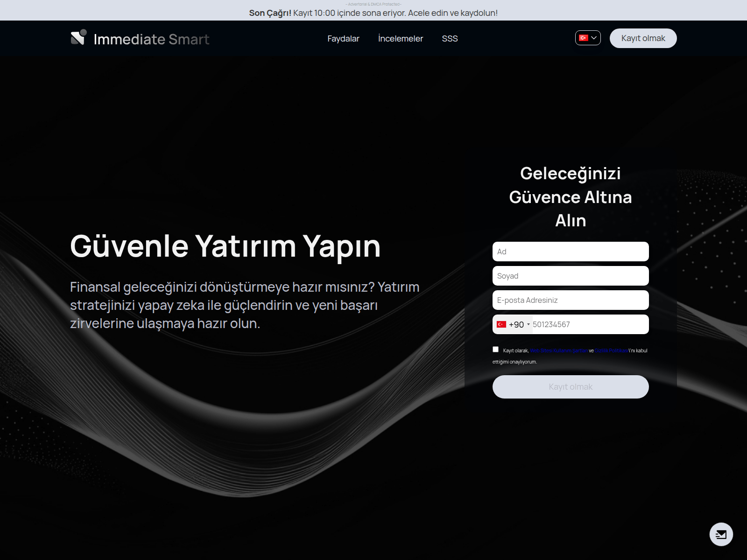
Task: Click the Son Çağrı announcement banner
Action: (373, 13)
